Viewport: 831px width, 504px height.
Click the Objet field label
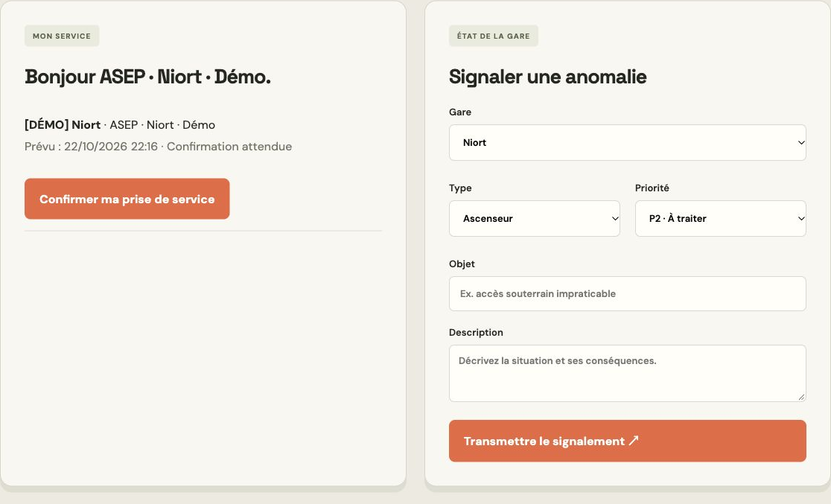462,264
